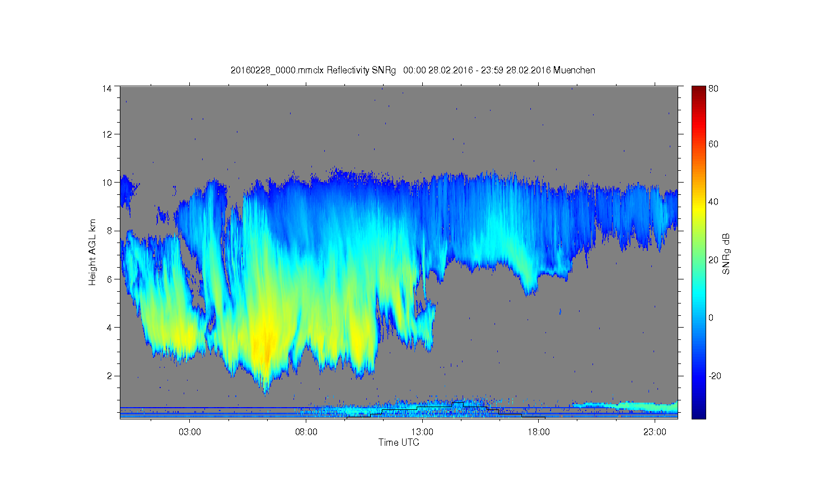Click the colorbar value 40 label
Image resolution: width=840 pixels, height=504 pixels.
[713, 202]
